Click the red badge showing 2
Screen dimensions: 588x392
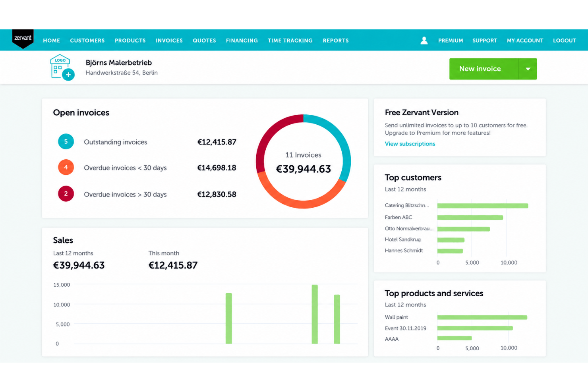[66, 194]
